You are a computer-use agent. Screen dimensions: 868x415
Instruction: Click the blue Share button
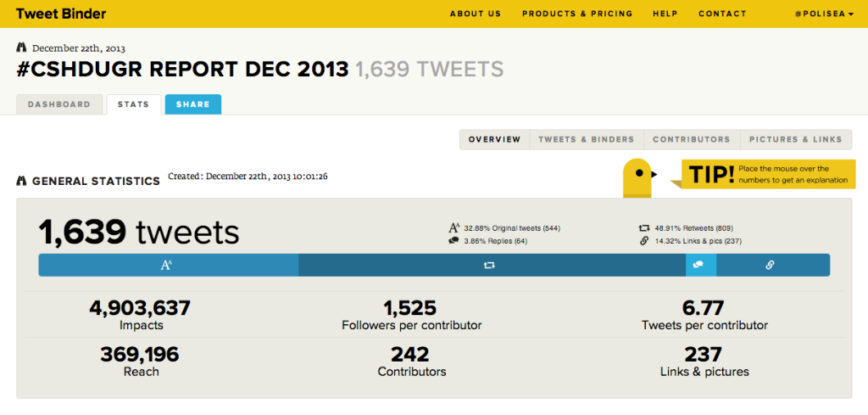point(192,104)
